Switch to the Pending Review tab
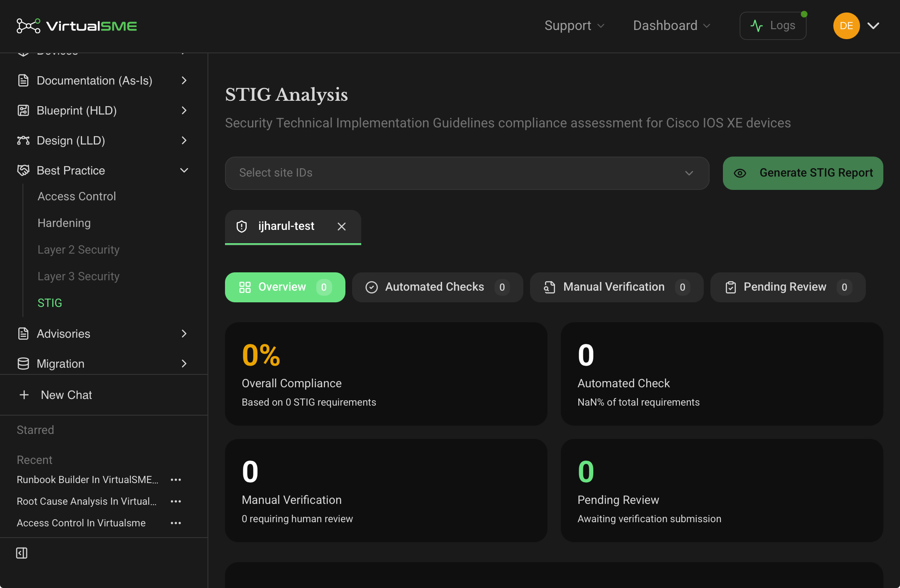The height and width of the screenshot is (588, 900). (x=788, y=287)
